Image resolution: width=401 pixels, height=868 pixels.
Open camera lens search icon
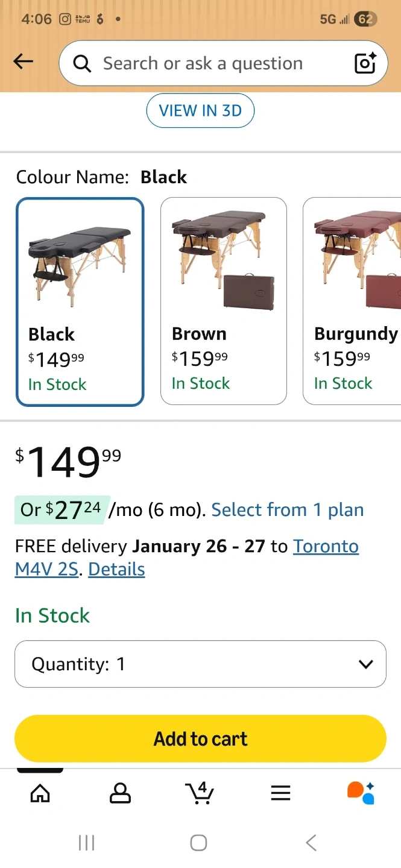coord(365,63)
